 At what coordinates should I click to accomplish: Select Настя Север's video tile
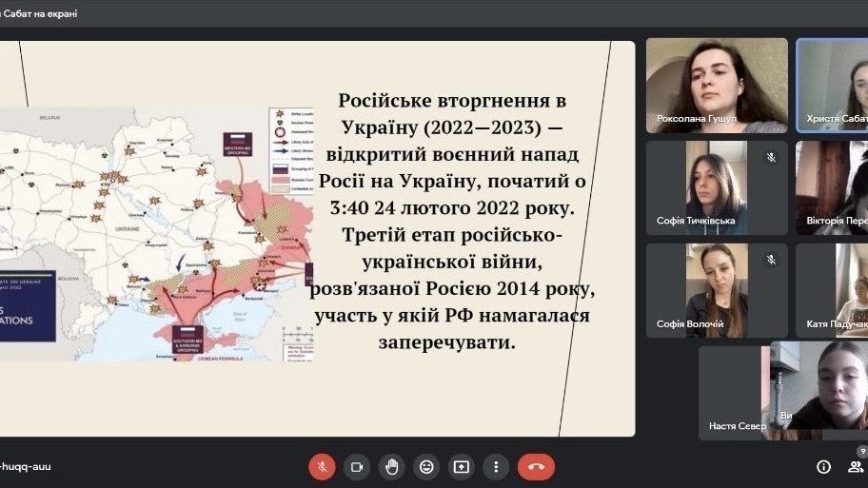[731, 392]
